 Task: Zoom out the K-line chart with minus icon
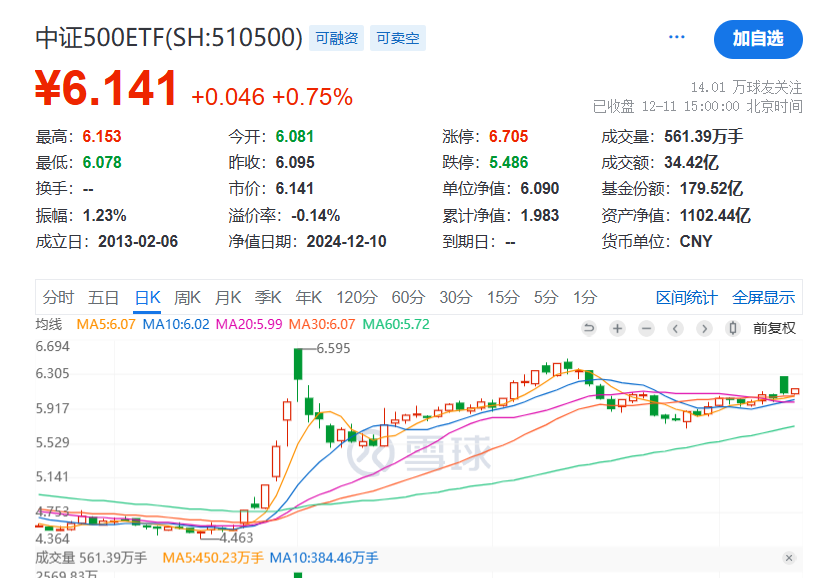click(x=647, y=329)
